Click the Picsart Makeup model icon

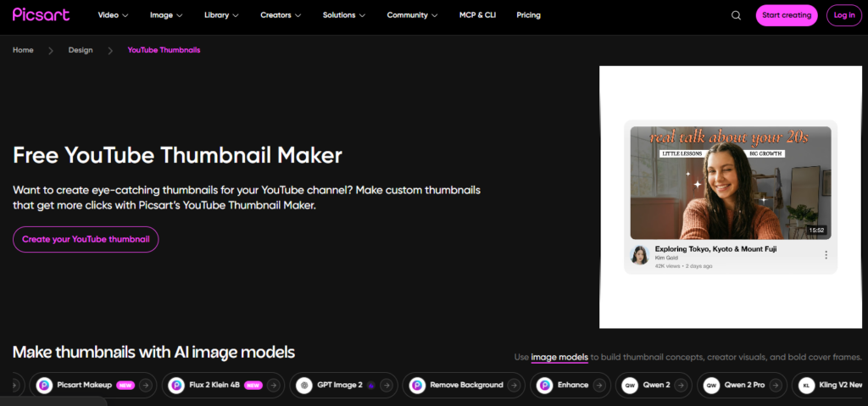45,385
